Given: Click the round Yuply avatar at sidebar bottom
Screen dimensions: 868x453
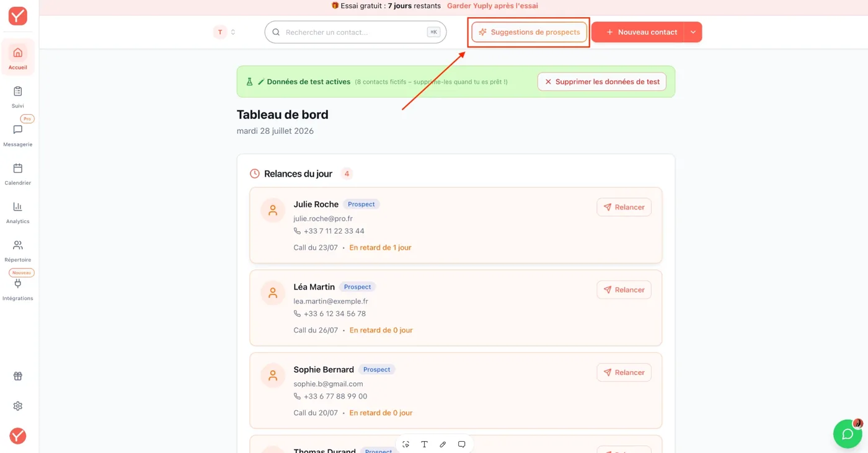Looking at the screenshot, I should (x=18, y=436).
